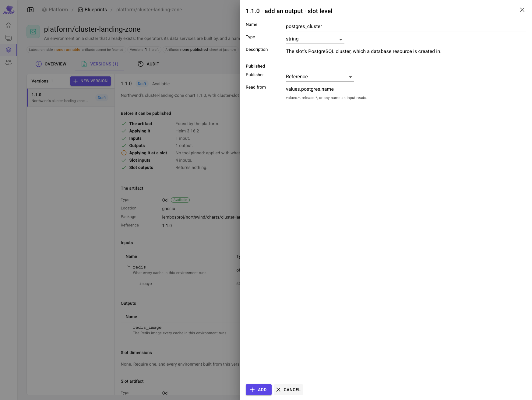Switch to the Versions (1) tab
Image resolution: width=532 pixels, height=400 pixels.
[x=100, y=64]
